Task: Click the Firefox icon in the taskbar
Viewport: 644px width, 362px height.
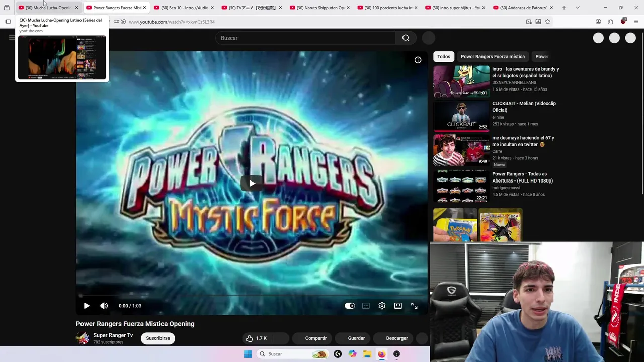Action: point(382,354)
